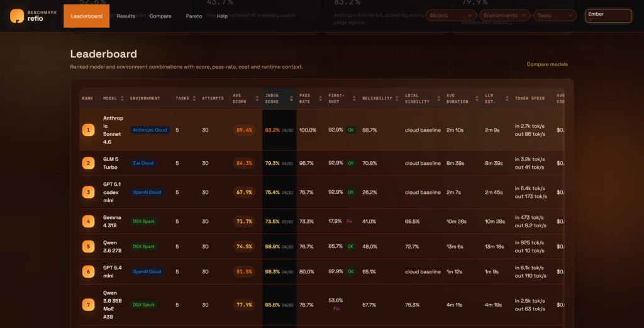Click the 77.9% avg score pill

[244, 305]
